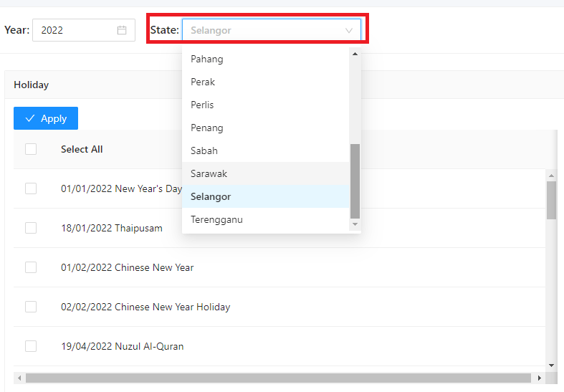The height and width of the screenshot is (392, 564).
Task: Click the Year input field showing 2022
Action: coord(75,30)
